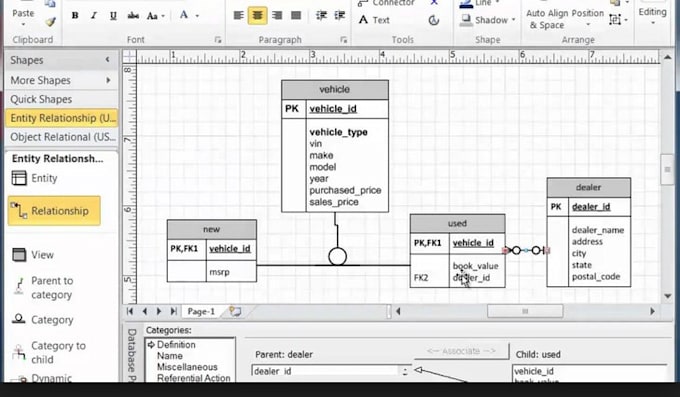Select the Definition category

[x=176, y=345]
